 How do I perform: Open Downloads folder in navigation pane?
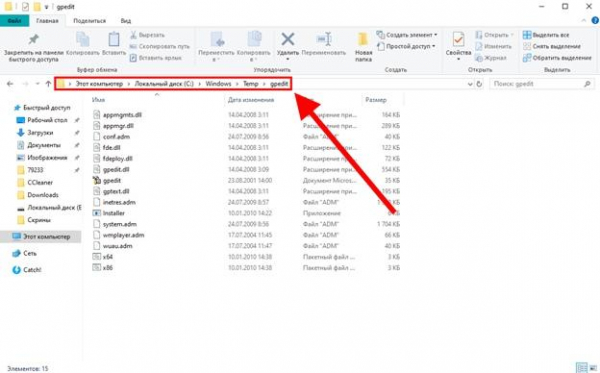42,195
